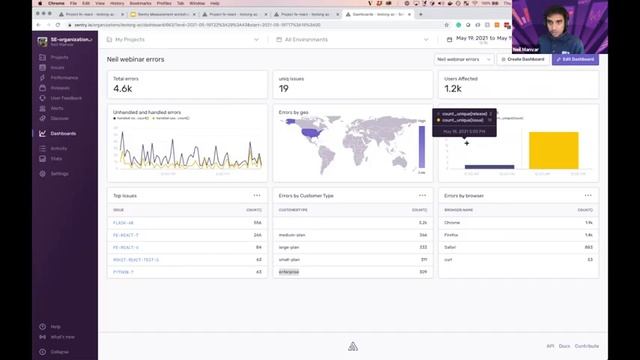This screenshot has width=640, height=360.
Task: Click the Alerts sidebar icon
Action: [x=42, y=108]
